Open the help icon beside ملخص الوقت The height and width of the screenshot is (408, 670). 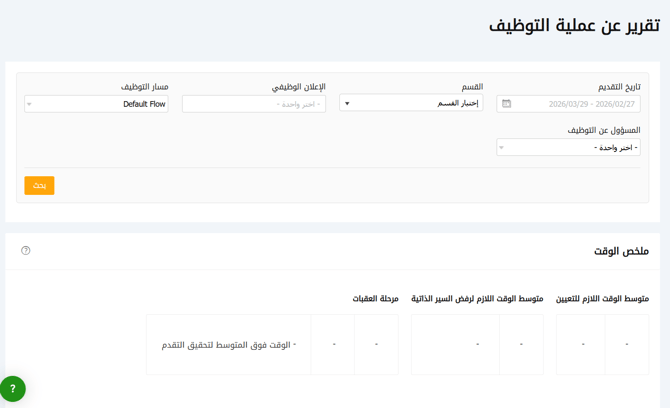pyautogui.click(x=26, y=251)
